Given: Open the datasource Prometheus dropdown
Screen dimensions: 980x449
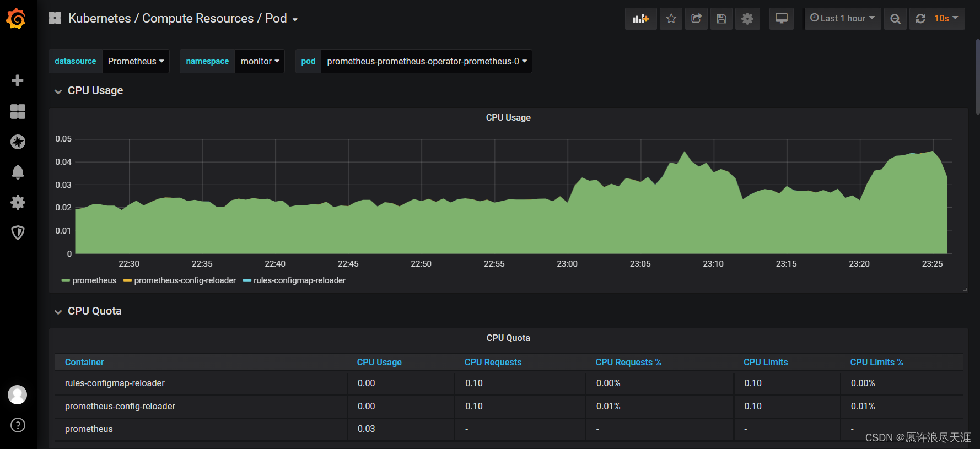Looking at the screenshot, I should tap(136, 61).
